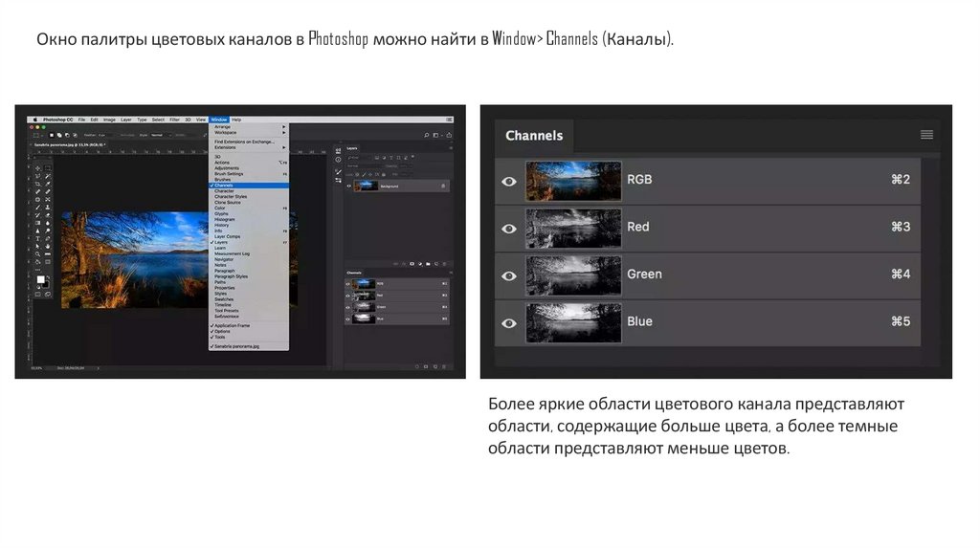The height and width of the screenshot is (549, 980).
Task: Select the Eyedropper tool
Action: (x=48, y=184)
